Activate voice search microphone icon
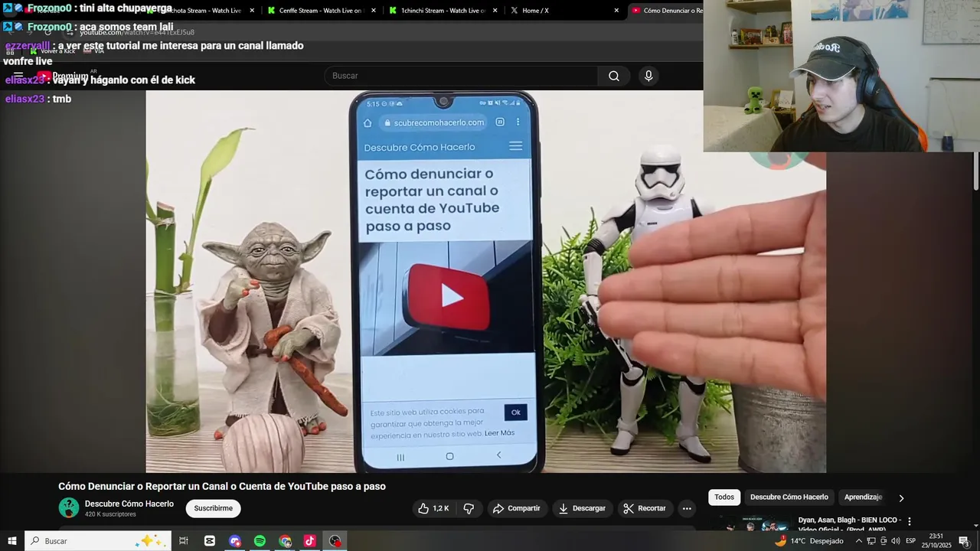The image size is (980, 551). [x=648, y=76]
